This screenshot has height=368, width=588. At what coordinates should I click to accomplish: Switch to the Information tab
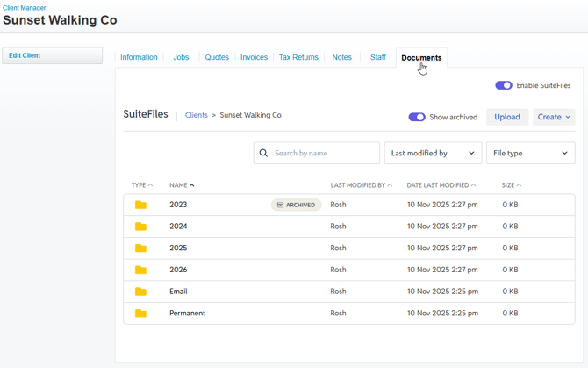139,57
